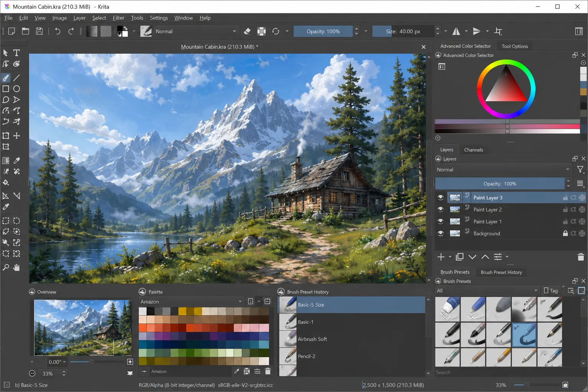Select Basic-1 in Brush Preset History
Image resolution: width=588 pixels, height=392 pixels.
(351, 322)
